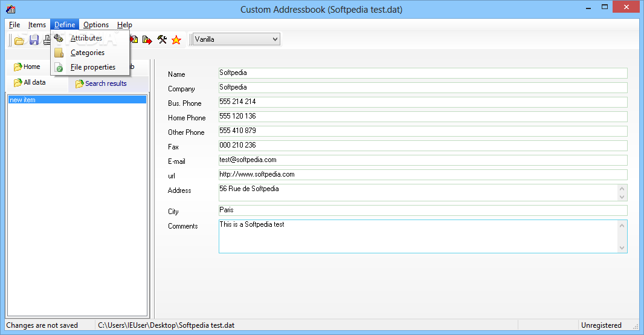Switch to the All data tab

30,82
